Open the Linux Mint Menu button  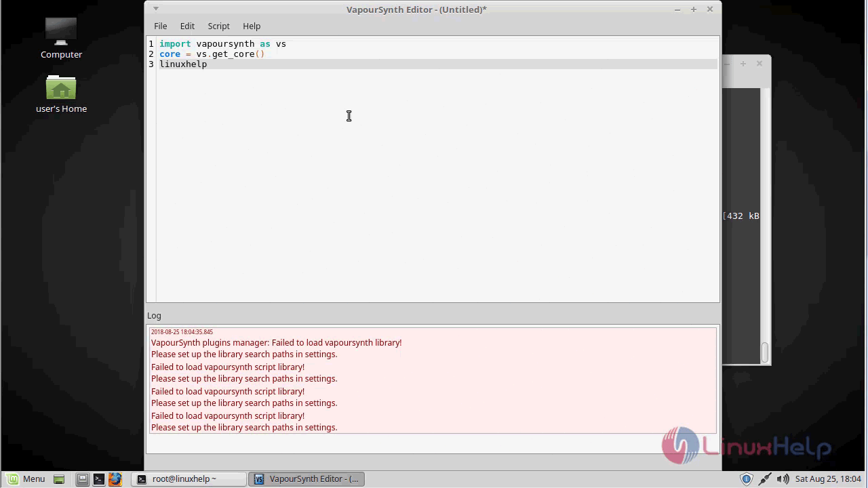(x=26, y=479)
